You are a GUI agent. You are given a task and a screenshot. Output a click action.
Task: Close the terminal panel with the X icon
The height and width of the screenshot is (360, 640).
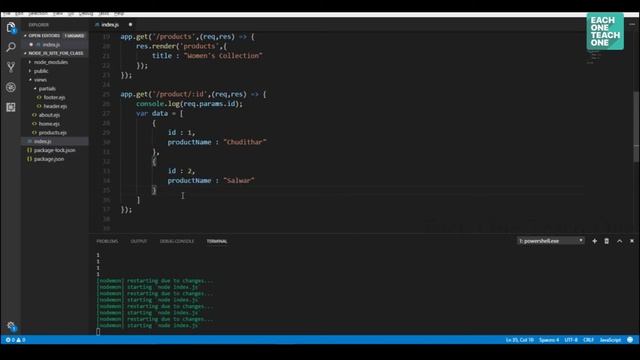click(632, 241)
